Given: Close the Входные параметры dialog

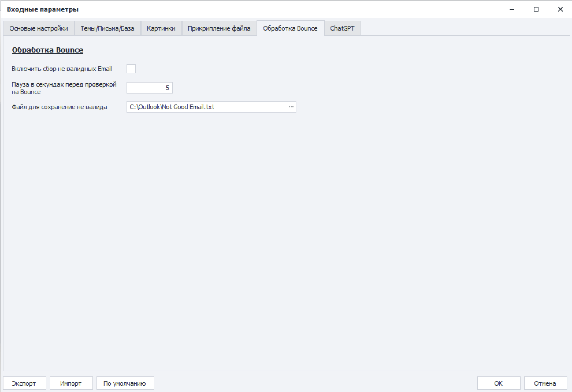Looking at the screenshot, I should tap(560, 9).
